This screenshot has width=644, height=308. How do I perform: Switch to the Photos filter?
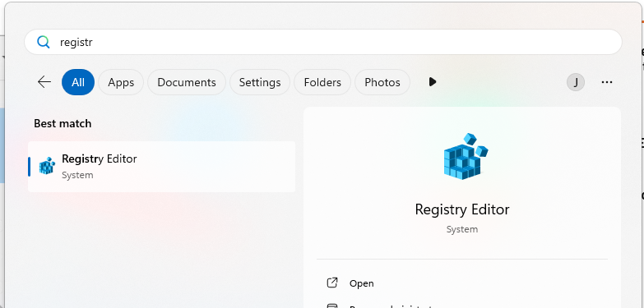tap(382, 82)
